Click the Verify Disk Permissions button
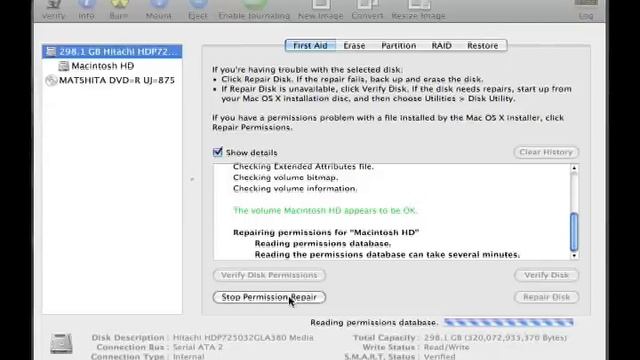The height and width of the screenshot is (360, 640). coord(269,275)
